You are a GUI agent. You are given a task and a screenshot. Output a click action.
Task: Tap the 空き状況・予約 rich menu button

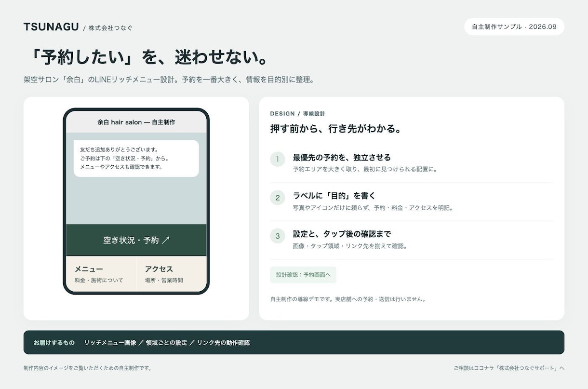[136, 240]
